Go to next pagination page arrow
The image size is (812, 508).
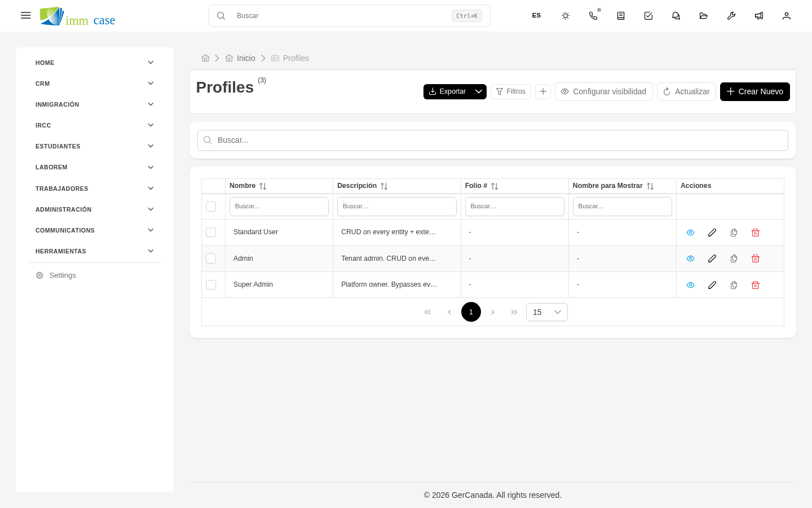pos(493,312)
